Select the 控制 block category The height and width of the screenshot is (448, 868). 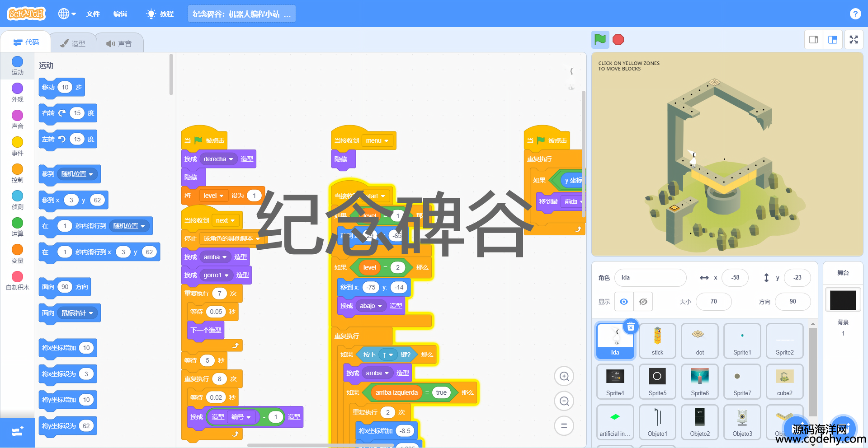17,173
